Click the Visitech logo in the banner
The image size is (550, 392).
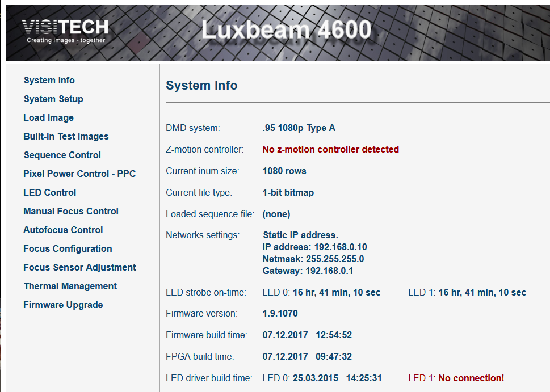click(65, 31)
